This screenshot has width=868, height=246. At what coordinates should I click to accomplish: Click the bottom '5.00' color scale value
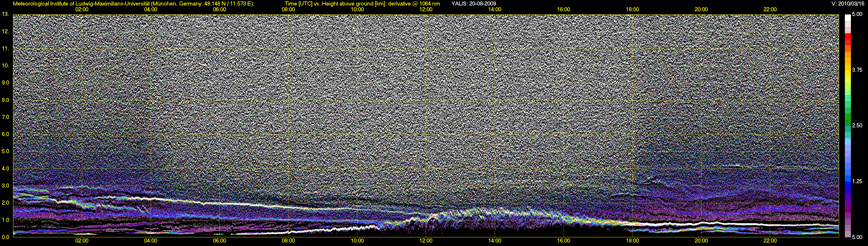(857, 237)
